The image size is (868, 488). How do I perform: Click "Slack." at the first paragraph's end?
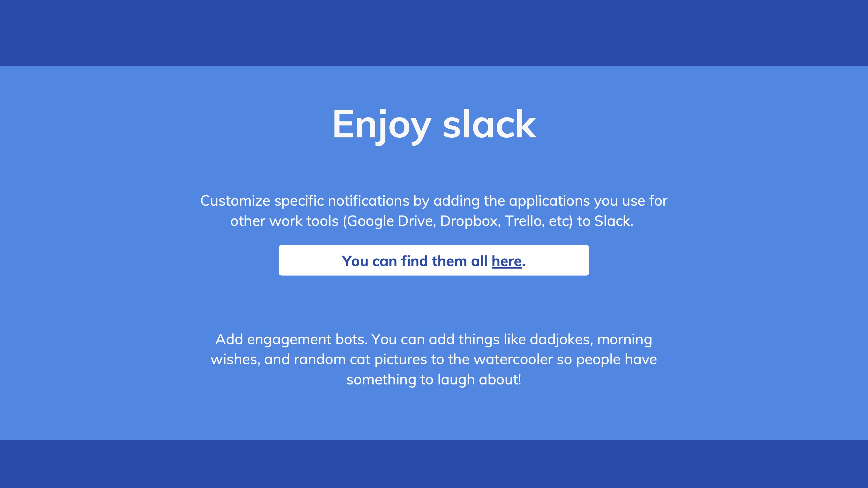(613, 221)
